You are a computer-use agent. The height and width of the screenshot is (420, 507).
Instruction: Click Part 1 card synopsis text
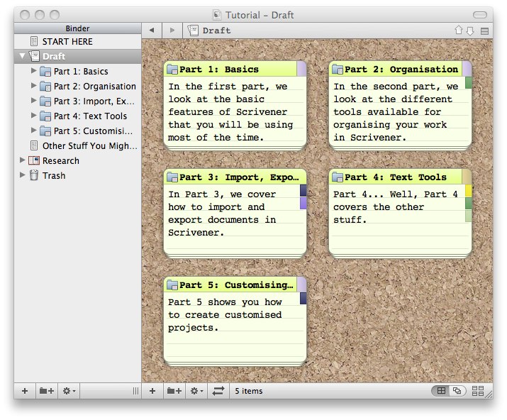point(230,111)
